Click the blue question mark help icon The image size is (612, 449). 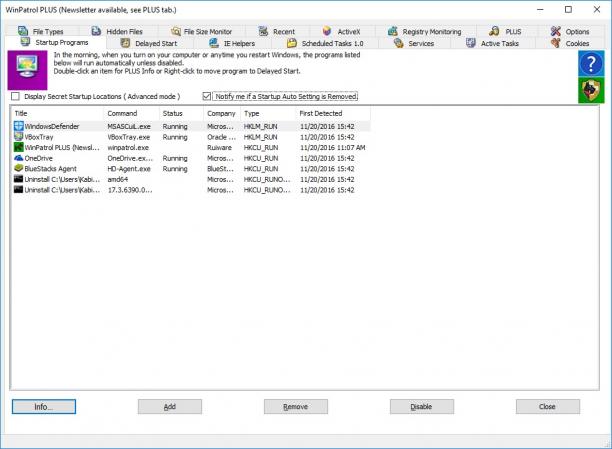tap(591, 63)
